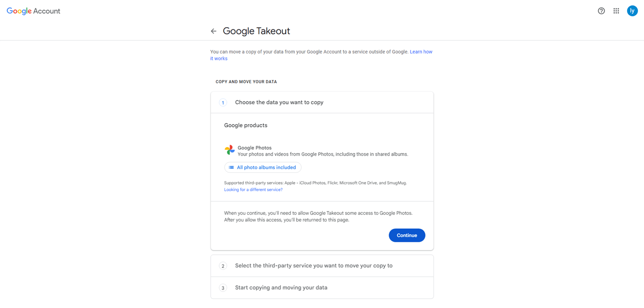Viewport: 644px width, 308px height.
Task: Click the Google Account logo
Action: point(34,11)
